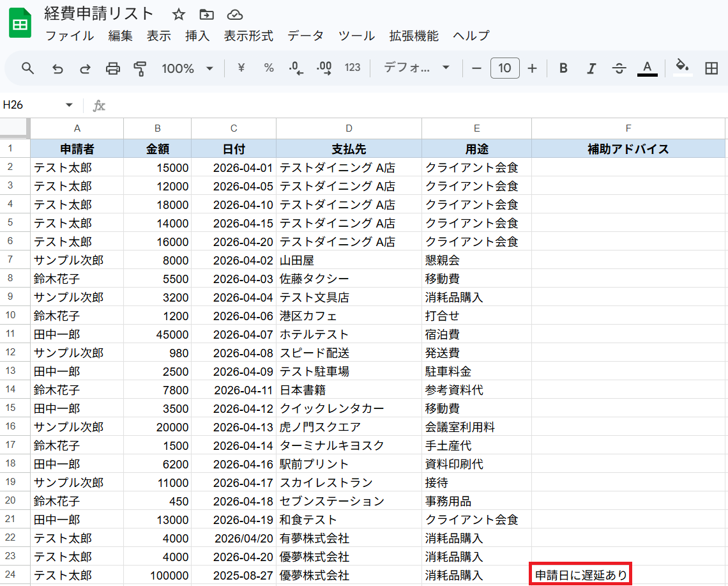Select the amount cell 100000
This screenshot has height=586, width=728.
point(157,575)
